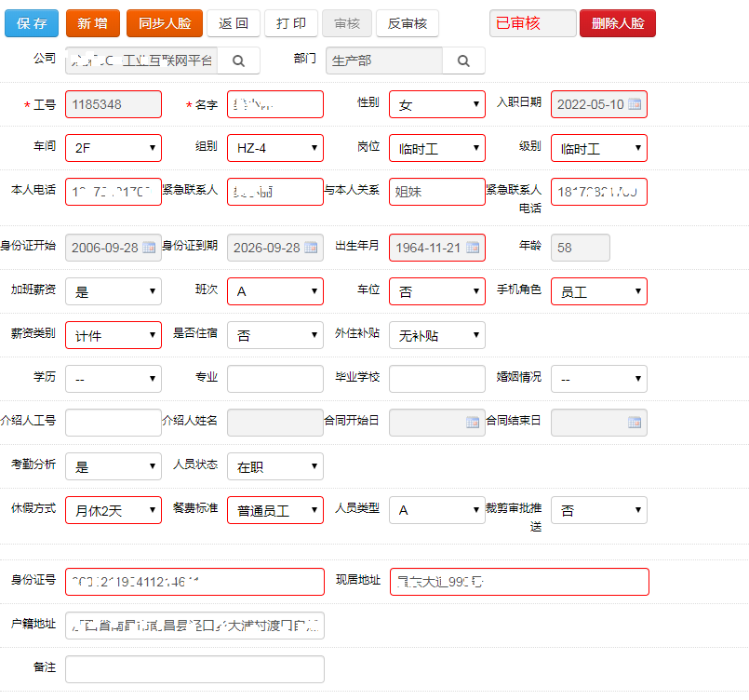Click the company field search icon
Screen dimensions: 749x700
[x=238, y=61]
